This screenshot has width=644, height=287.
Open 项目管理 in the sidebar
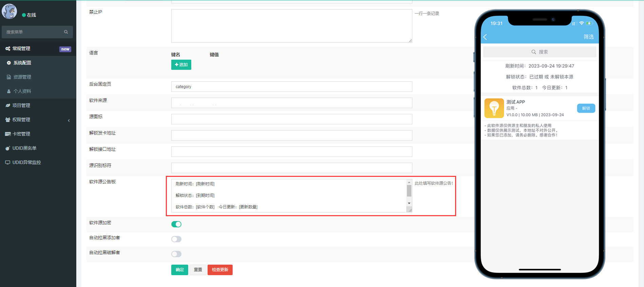point(38,106)
